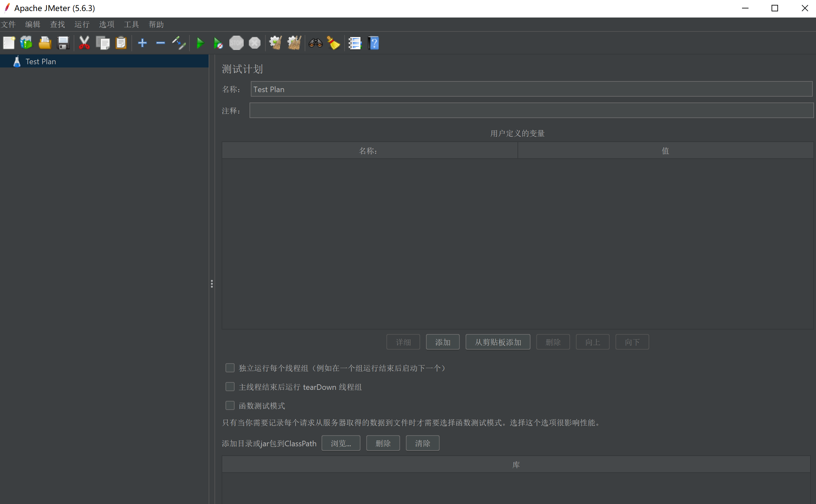Click Start no pauses icon
Image resolution: width=816 pixels, height=504 pixels.
[x=218, y=43]
